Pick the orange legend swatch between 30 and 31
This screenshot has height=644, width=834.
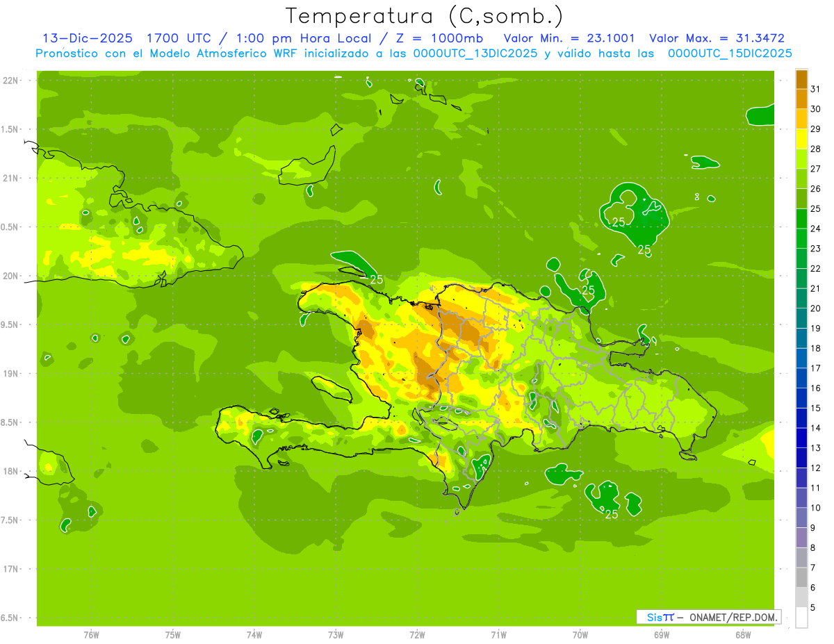(x=801, y=99)
